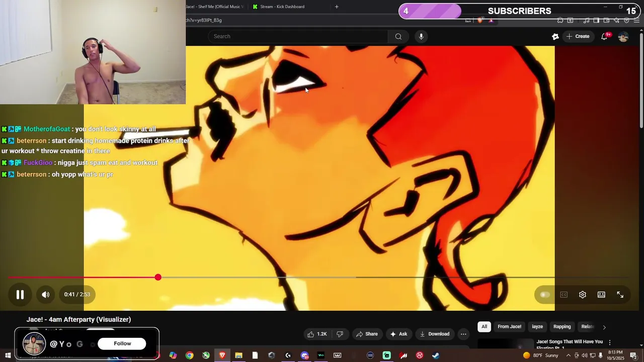This screenshot has height=362, width=644.
Task: Open the account avatar menu
Action: click(623, 36)
